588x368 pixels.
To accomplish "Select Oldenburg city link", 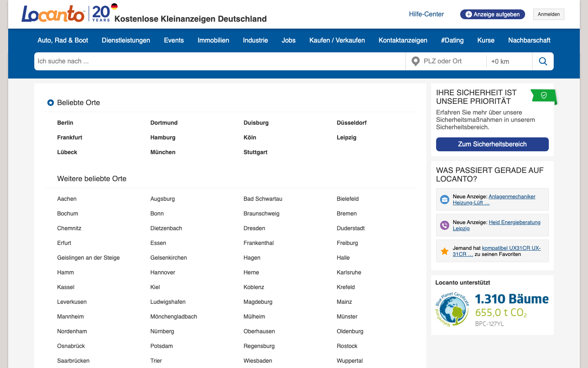I will [350, 331].
